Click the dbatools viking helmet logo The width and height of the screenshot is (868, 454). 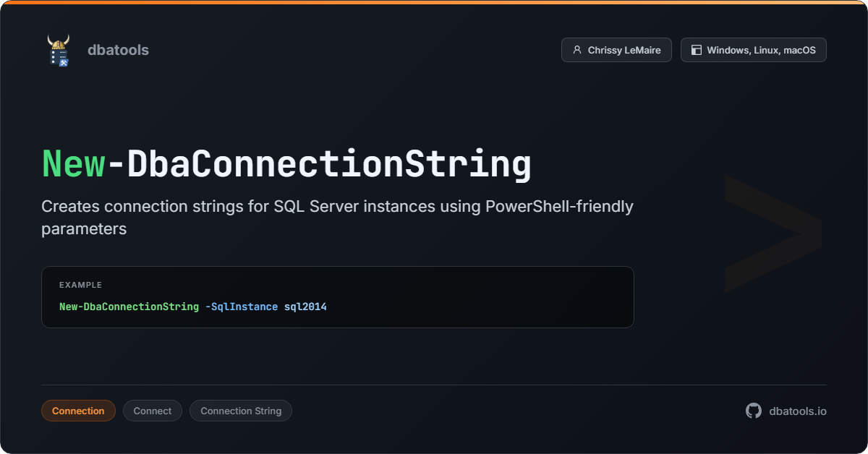58,50
